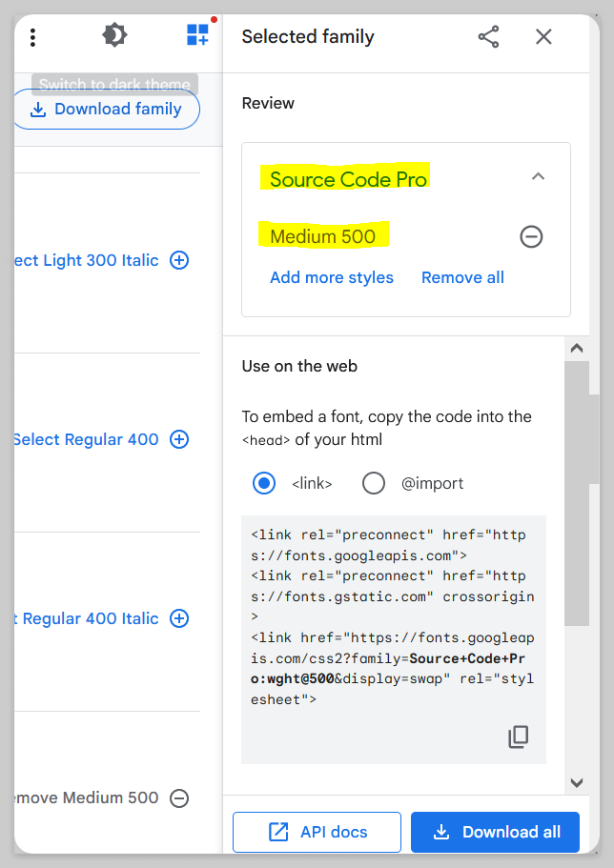Select the @import embed option
Viewport: 614px width, 868px height.
[374, 483]
